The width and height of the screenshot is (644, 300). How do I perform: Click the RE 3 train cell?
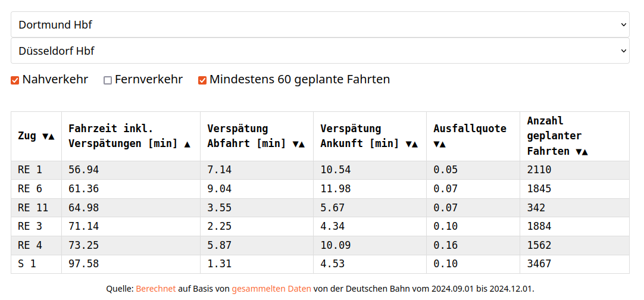(x=30, y=226)
